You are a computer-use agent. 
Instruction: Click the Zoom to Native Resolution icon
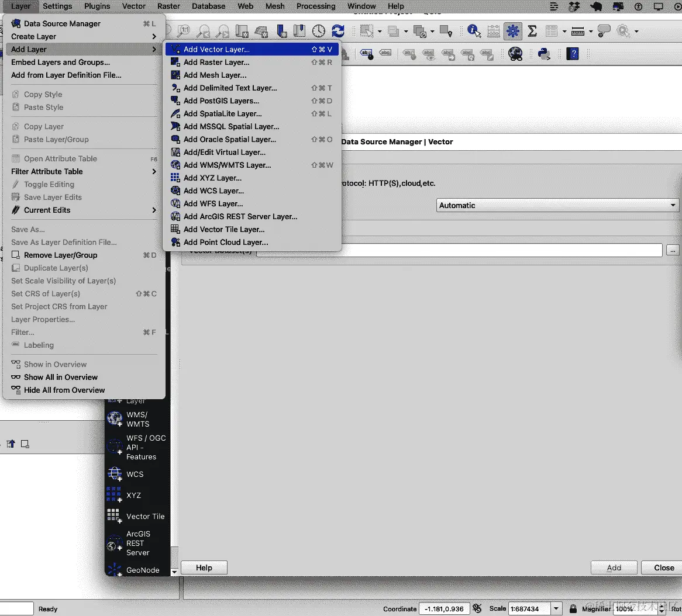184,31
